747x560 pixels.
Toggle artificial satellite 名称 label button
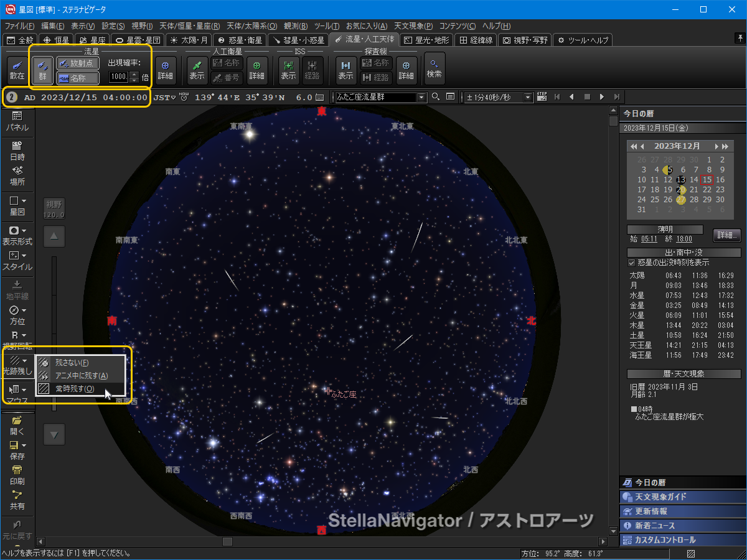(x=226, y=63)
